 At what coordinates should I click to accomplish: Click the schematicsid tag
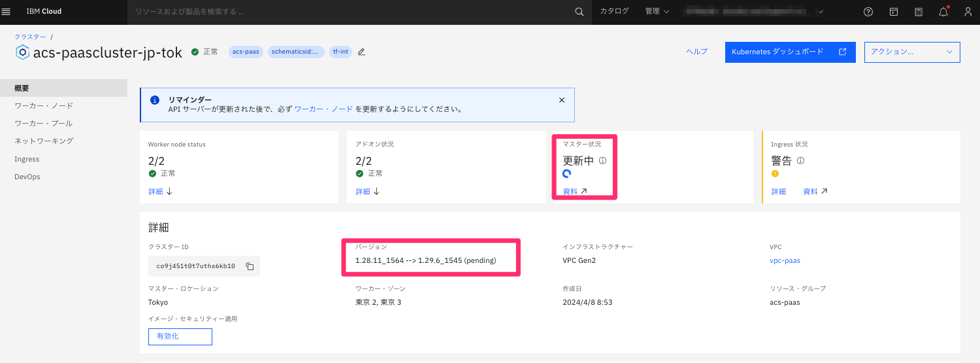point(296,52)
